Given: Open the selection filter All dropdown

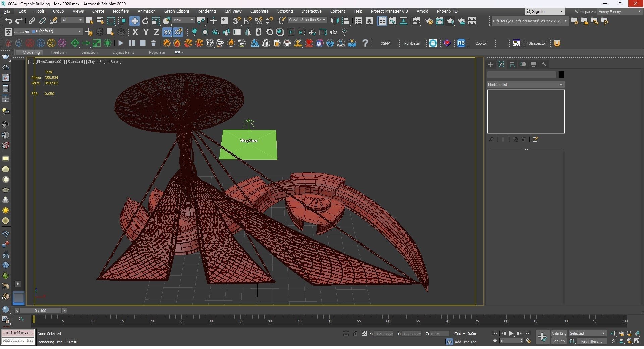Looking at the screenshot, I should pos(72,20).
